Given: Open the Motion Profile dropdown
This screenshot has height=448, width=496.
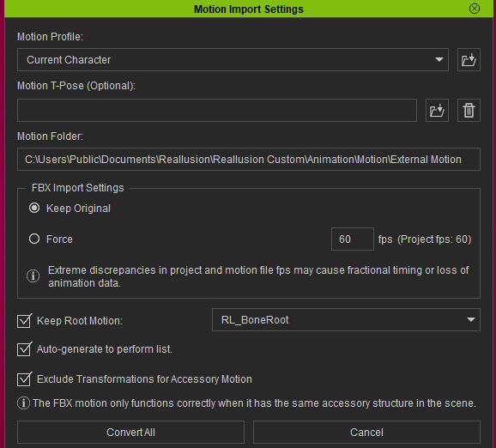Looking at the screenshot, I should click(233, 60).
